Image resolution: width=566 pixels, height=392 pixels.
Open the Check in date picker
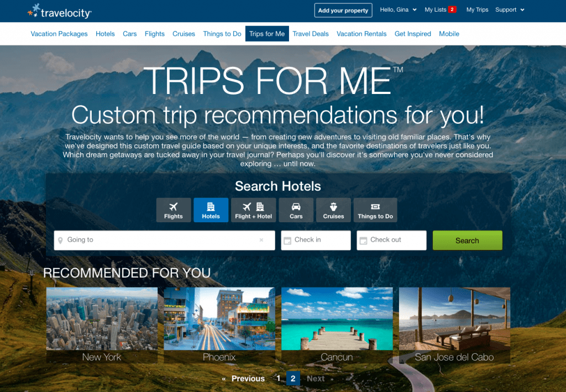[316, 241]
